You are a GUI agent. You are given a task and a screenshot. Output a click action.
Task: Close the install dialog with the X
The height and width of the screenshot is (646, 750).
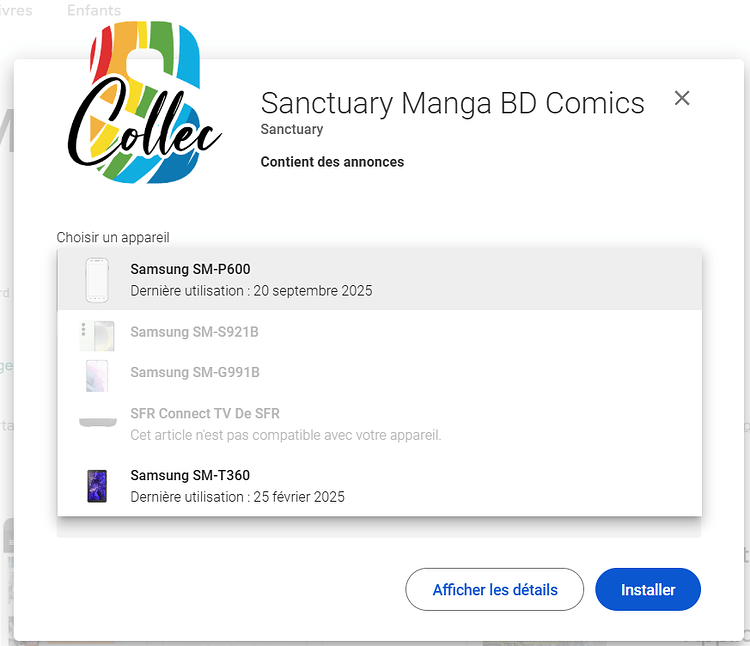point(682,98)
